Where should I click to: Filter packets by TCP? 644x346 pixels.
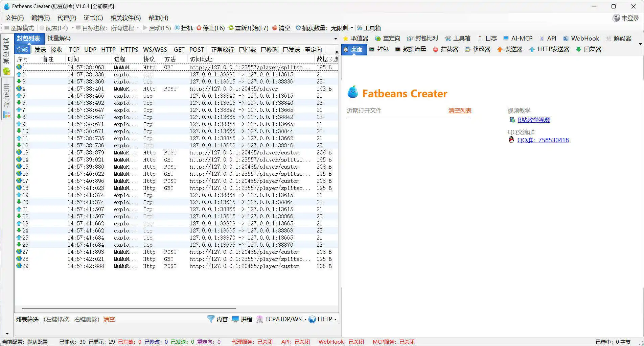pyautogui.click(x=74, y=50)
